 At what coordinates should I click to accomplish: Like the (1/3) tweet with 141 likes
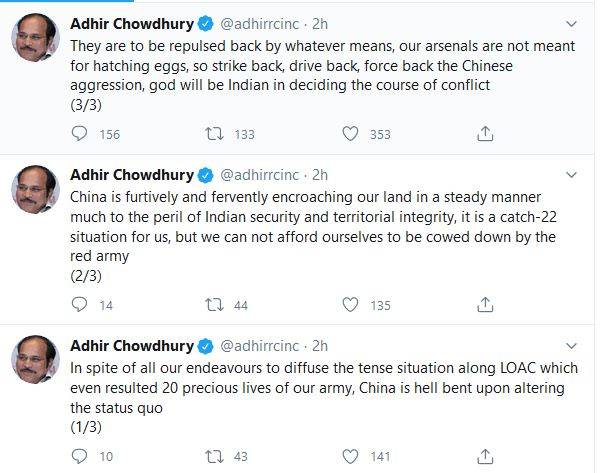tap(350, 456)
